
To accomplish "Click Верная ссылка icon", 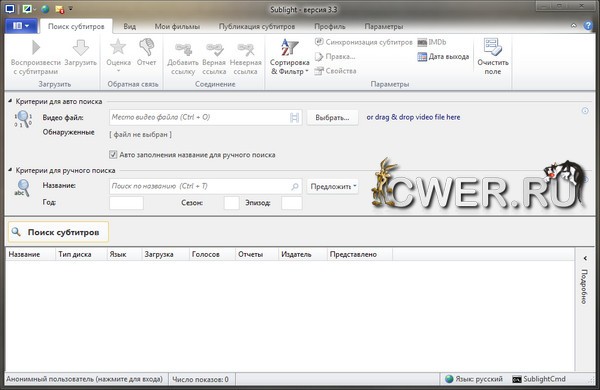I will [214, 50].
